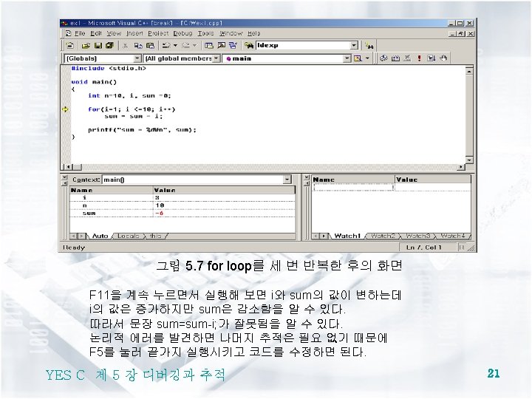The height and width of the screenshot is (399, 532).
Task: Click the Ln 7, Col 1 status indicator
Action: click(x=424, y=248)
